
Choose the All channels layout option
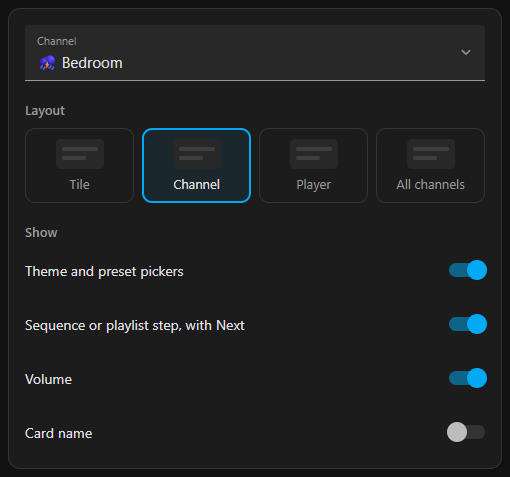point(430,165)
